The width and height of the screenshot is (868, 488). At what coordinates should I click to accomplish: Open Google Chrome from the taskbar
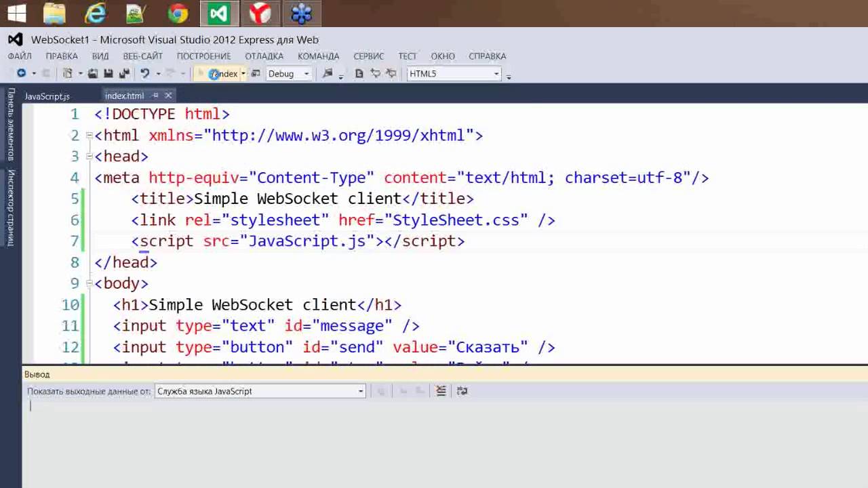[x=178, y=13]
